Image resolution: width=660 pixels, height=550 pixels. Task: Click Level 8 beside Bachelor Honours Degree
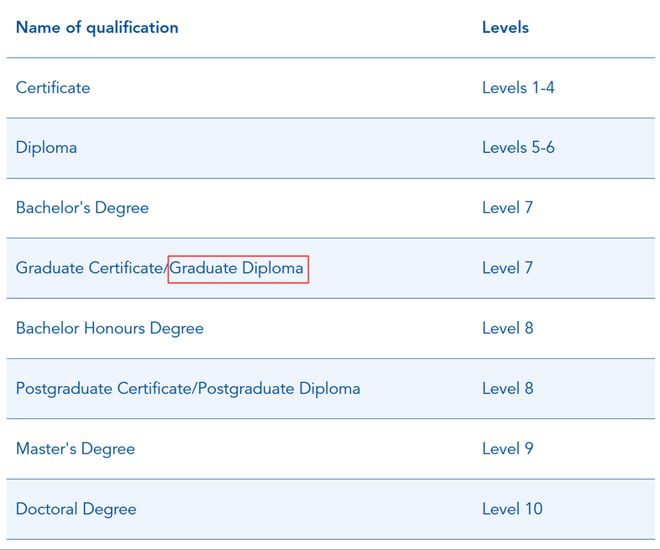point(508,328)
